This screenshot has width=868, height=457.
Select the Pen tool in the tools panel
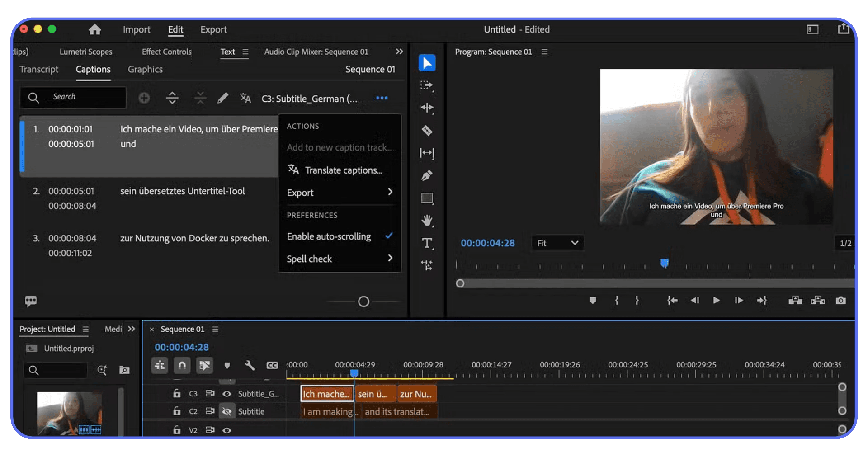tap(426, 175)
